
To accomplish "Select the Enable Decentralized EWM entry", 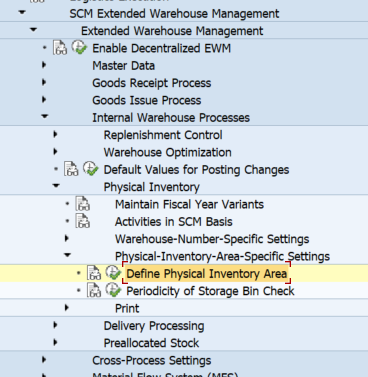I will point(161,48).
